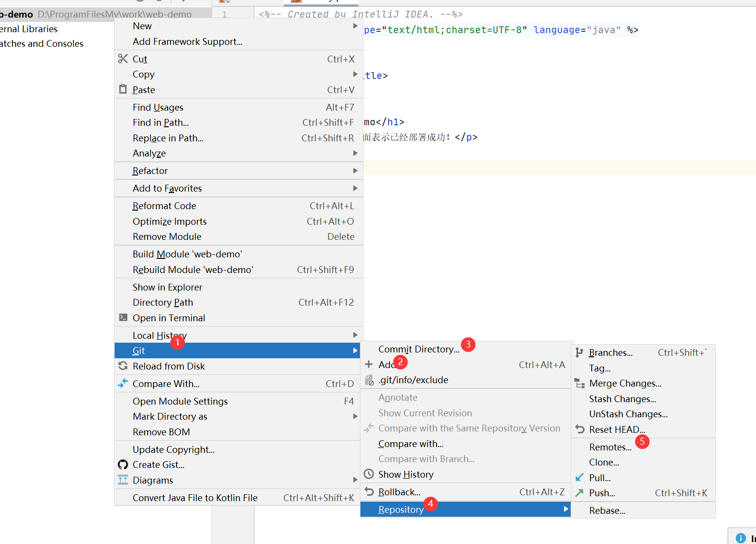Select Directory Path
This screenshot has width=756, height=544.
click(239, 302)
